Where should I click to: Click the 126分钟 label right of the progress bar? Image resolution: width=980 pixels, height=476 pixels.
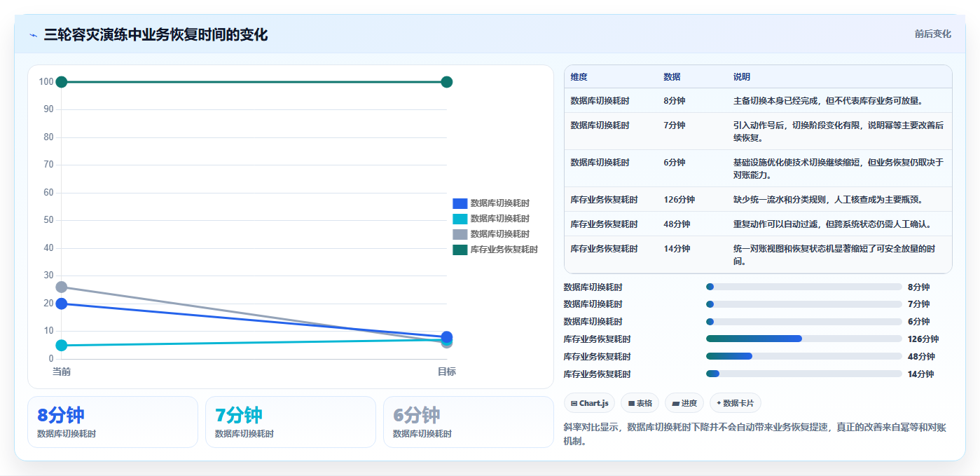pos(923,339)
